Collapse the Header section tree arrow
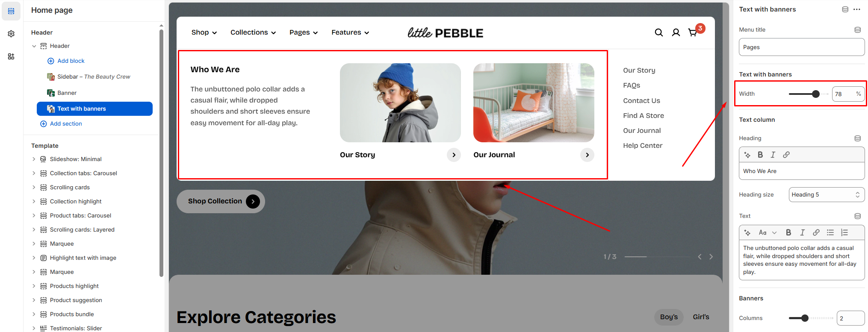Image resolution: width=868 pixels, height=332 pixels. (x=34, y=46)
